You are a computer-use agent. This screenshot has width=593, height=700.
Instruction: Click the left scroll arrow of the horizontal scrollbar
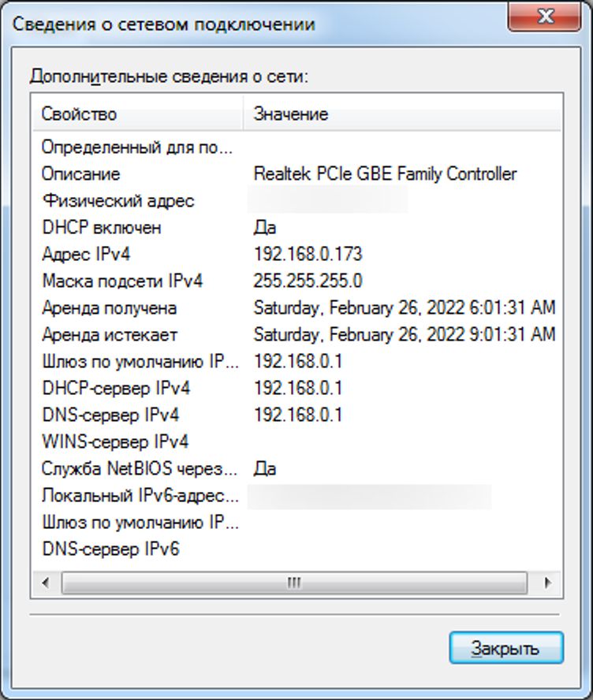pos(45,583)
